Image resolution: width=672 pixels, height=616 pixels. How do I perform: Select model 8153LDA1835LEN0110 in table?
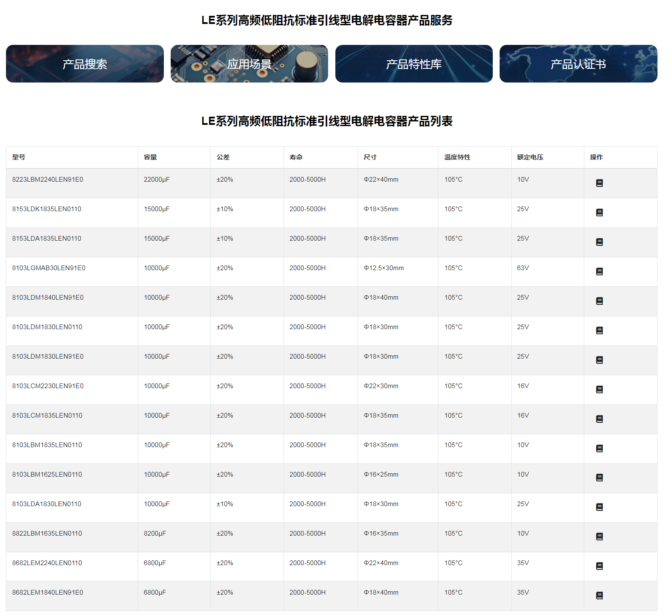click(x=47, y=239)
